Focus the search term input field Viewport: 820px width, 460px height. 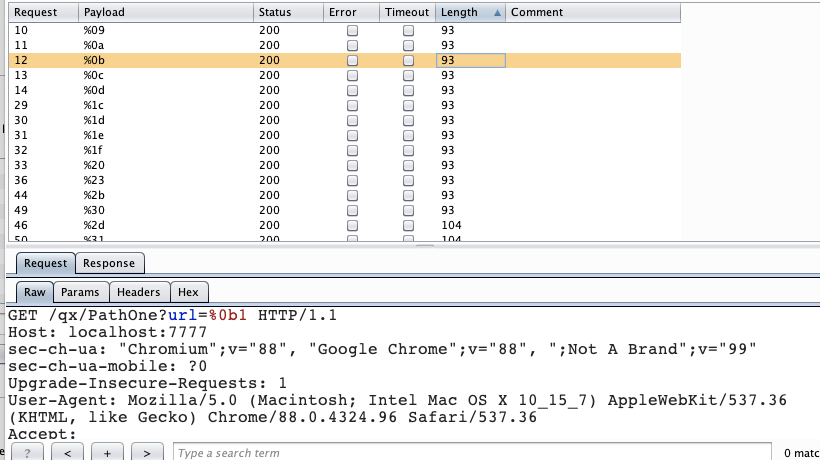pyautogui.click(x=472, y=453)
